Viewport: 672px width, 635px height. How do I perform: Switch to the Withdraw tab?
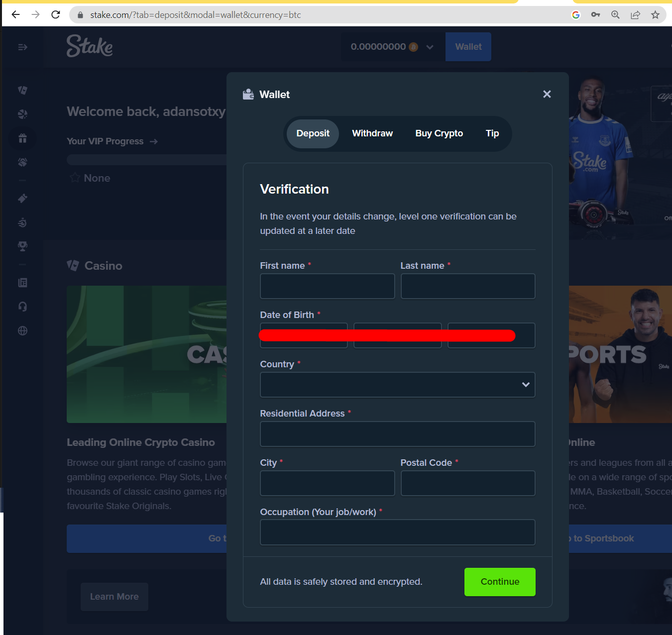pos(372,133)
